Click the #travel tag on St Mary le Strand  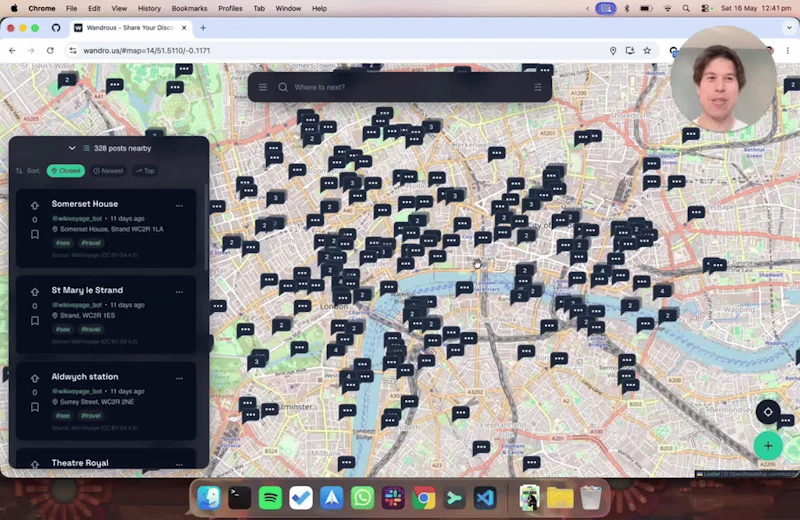[91, 329]
